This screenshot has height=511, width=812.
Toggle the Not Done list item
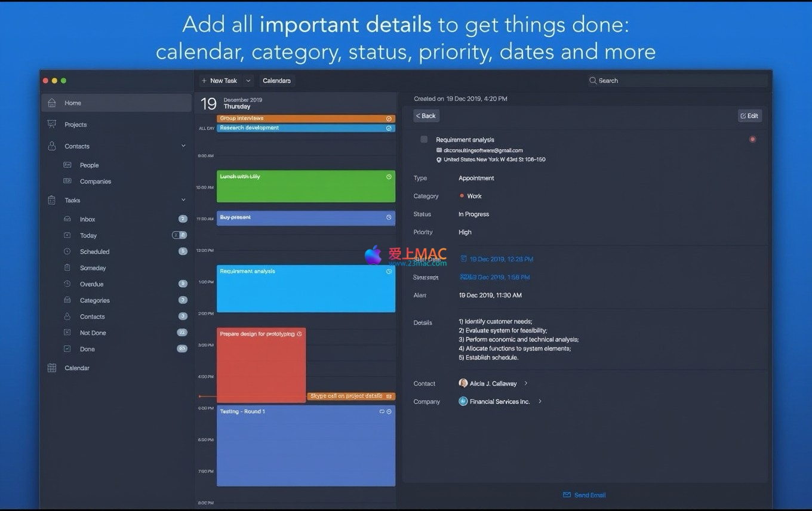[x=93, y=333]
